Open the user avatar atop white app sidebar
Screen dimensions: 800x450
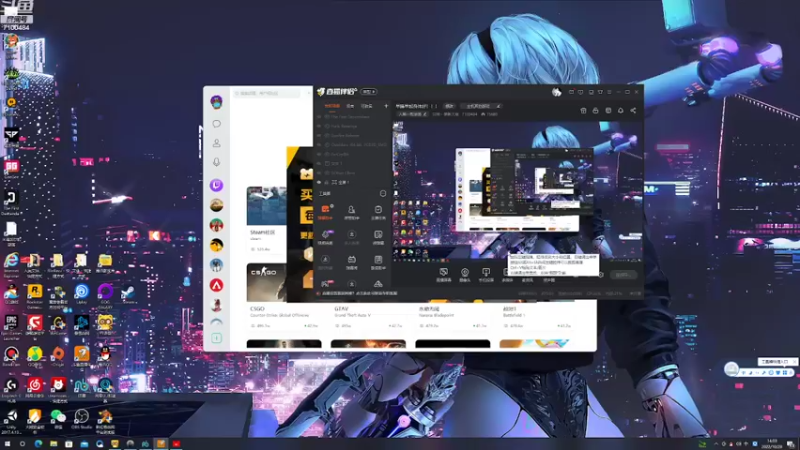click(216, 102)
